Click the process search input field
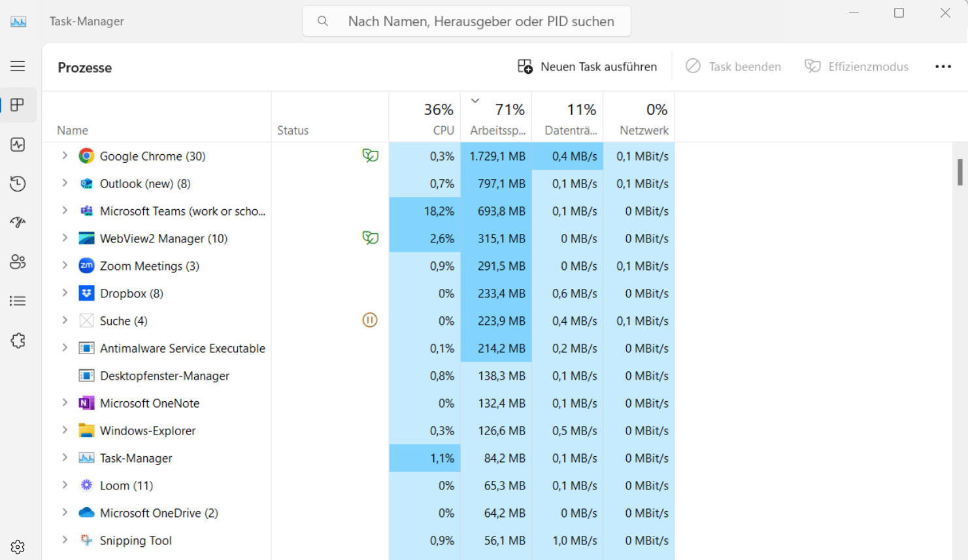Viewport: 968px width, 560px height. coord(467,21)
